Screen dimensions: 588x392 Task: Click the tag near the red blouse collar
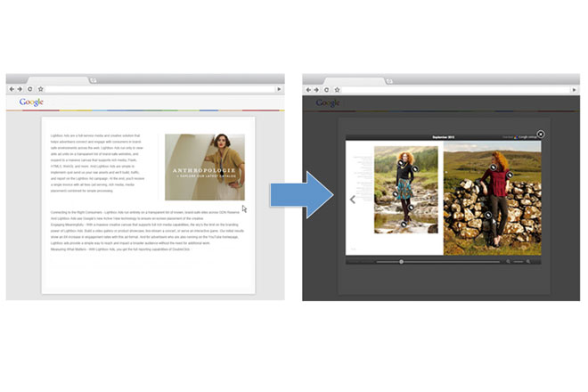494,167
